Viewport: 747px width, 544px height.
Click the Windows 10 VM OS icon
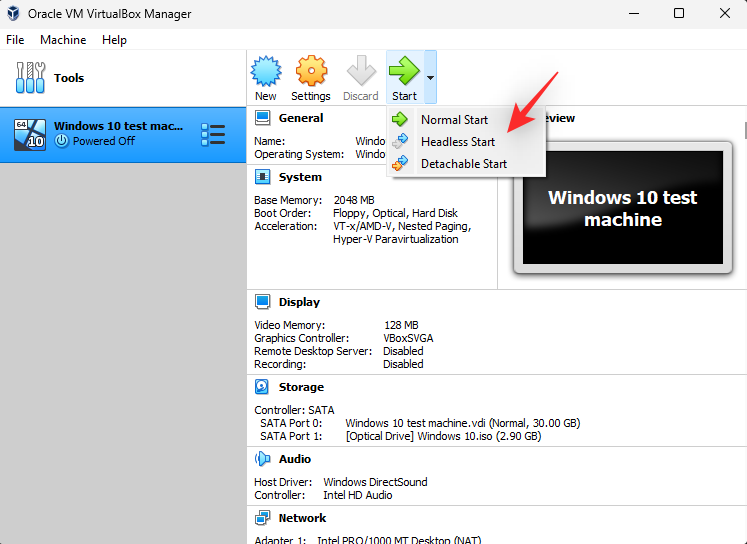pyautogui.click(x=30, y=135)
